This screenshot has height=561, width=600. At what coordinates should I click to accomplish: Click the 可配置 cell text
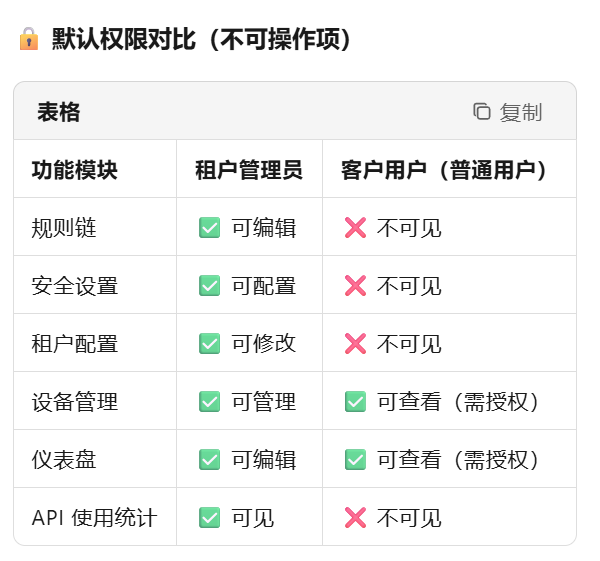tap(264, 286)
